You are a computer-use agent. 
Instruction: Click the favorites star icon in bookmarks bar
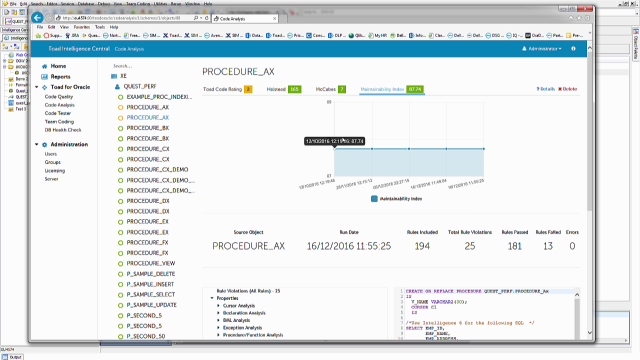[x=38, y=36]
